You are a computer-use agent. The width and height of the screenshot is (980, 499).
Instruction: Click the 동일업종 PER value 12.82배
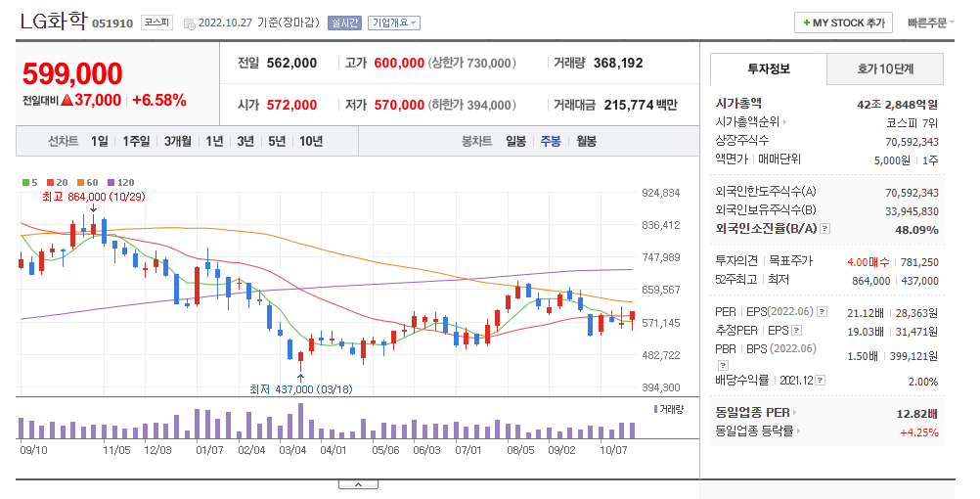pos(917,413)
